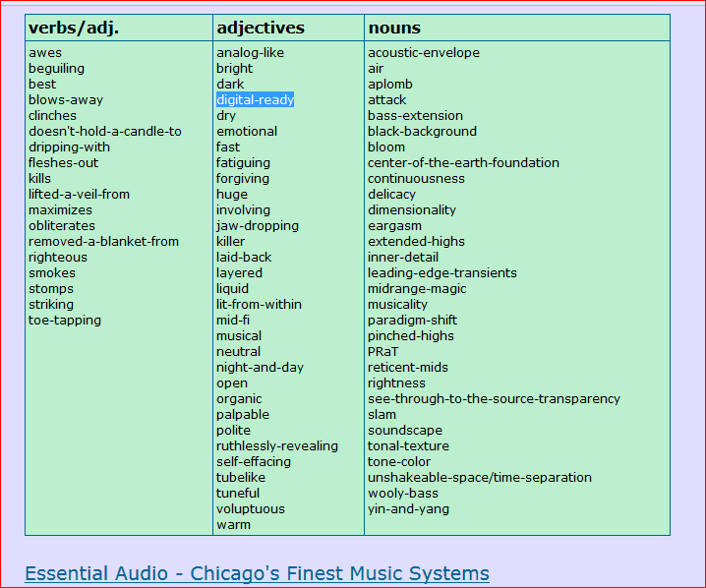Click the 'nouns' column header
706x588 pixels.
click(x=394, y=28)
